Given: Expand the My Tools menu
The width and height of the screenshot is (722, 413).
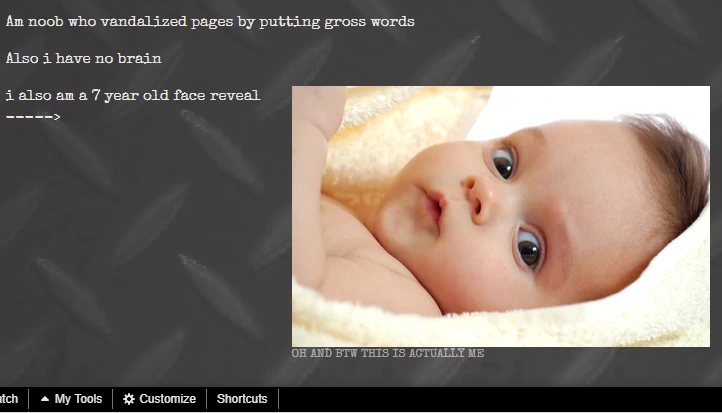Looking at the screenshot, I should [x=71, y=399].
